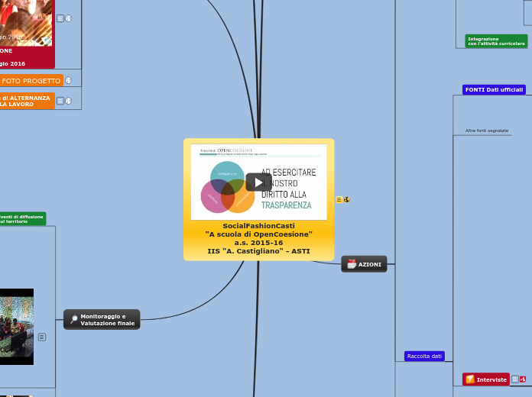Select the AZIONI node label
This screenshot has height=397, width=532.
tap(369, 264)
